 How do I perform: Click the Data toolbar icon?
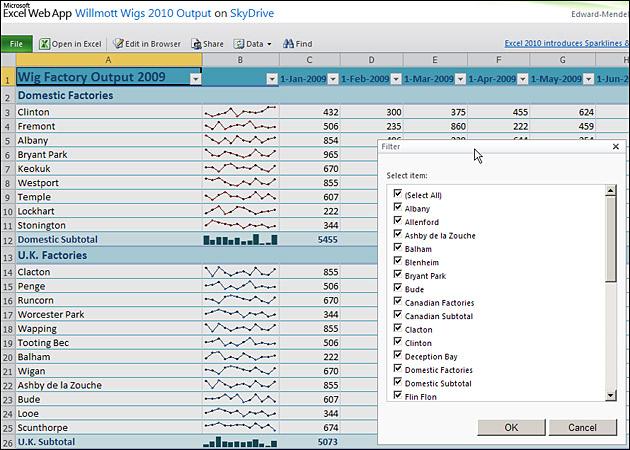point(239,44)
